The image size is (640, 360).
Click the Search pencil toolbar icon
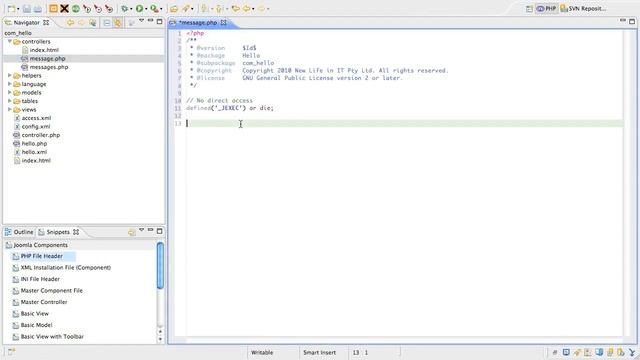pos(186,8)
